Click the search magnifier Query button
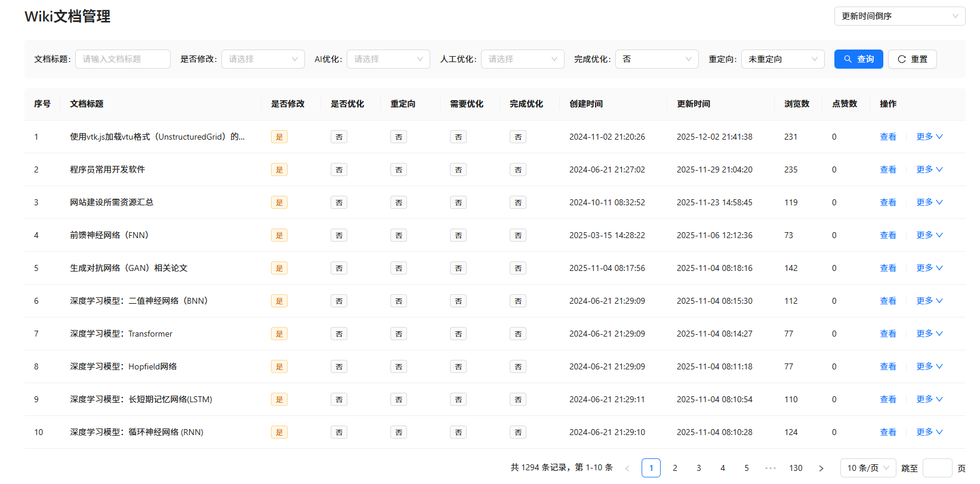 click(858, 59)
